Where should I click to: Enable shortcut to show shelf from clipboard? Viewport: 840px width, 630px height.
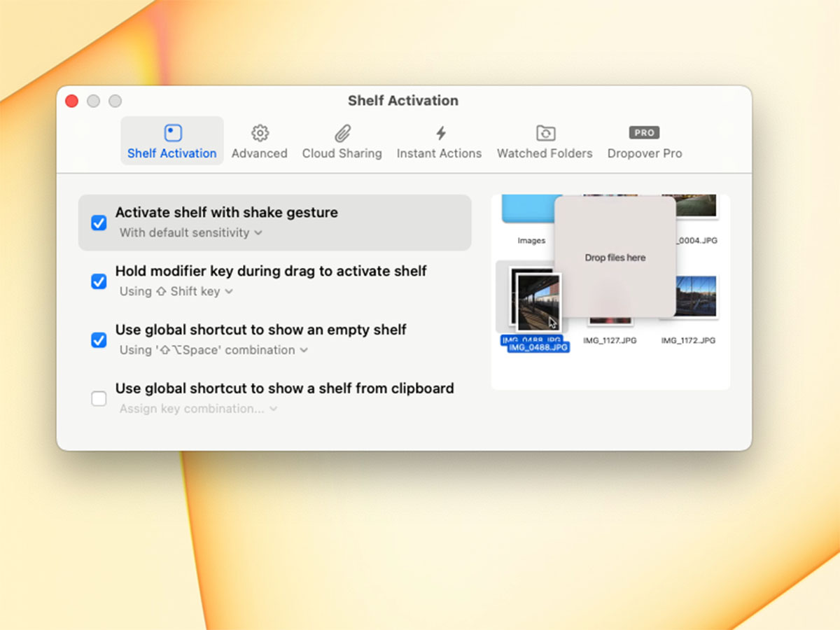point(99,399)
